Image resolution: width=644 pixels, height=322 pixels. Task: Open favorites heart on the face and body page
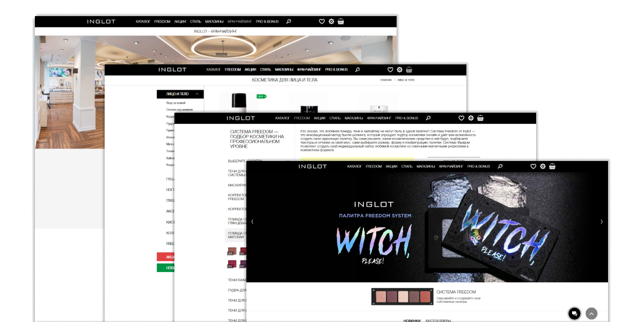[390, 70]
